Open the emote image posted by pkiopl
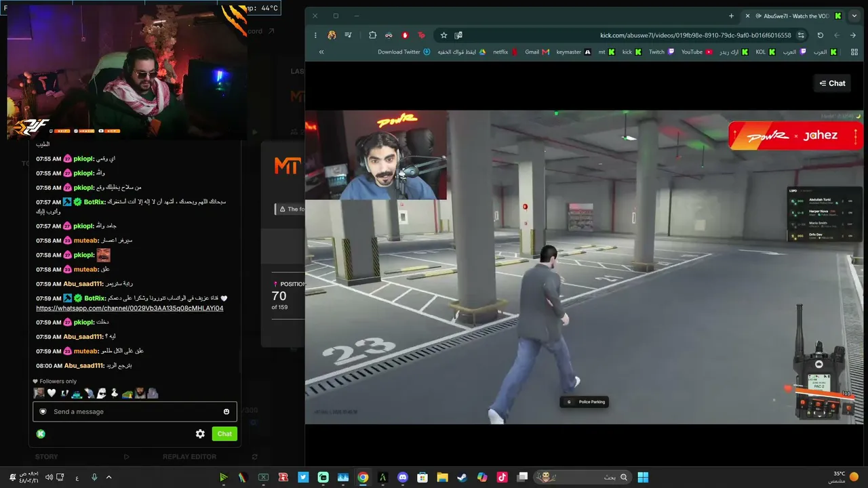This screenshot has height=488, width=868. (x=103, y=255)
